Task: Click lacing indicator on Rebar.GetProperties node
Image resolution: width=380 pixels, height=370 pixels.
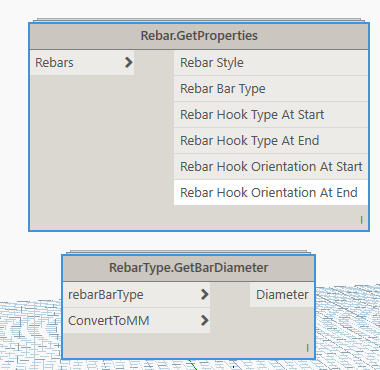Action: click(x=361, y=220)
